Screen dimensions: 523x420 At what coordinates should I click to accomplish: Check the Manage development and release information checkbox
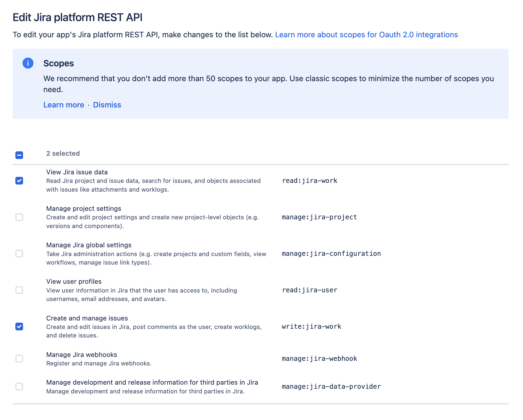pos(19,387)
